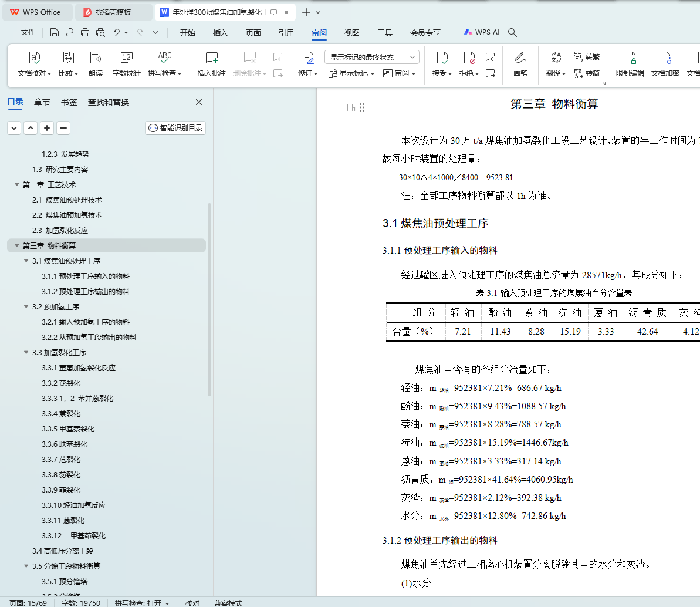Switch to the 引用 ribbon tab
Screen dimensions: 700x607
pos(286,33)
